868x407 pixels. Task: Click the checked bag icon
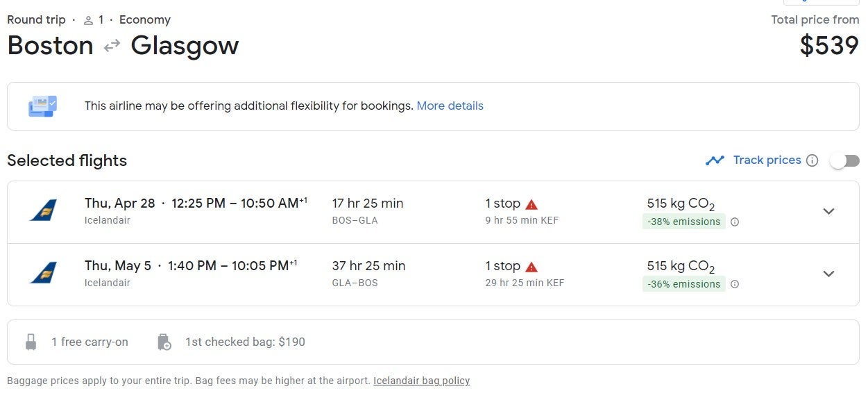[164, 342]
